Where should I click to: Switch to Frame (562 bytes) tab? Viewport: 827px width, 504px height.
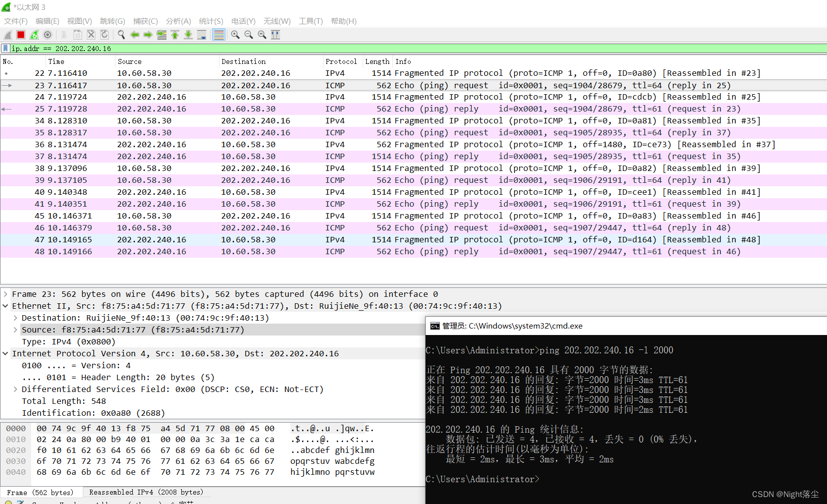(x=40, y=492)
